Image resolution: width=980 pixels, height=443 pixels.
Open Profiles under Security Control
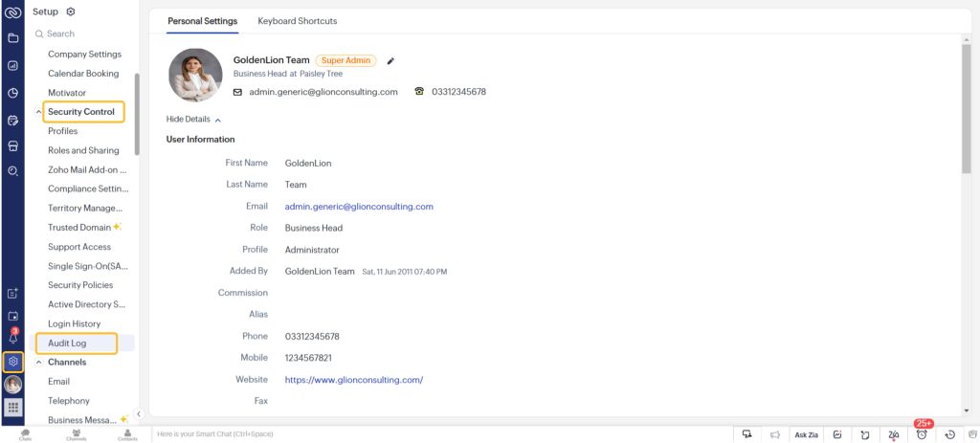pos(62,131)
